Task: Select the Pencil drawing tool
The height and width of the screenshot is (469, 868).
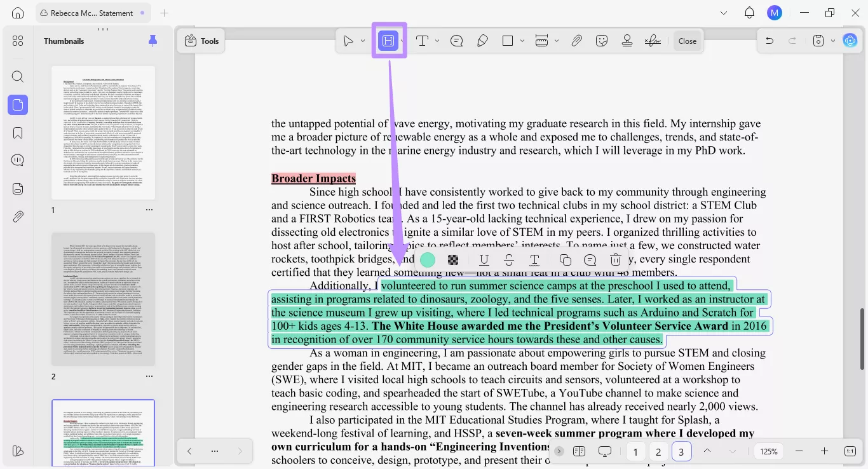Action: 482,41
